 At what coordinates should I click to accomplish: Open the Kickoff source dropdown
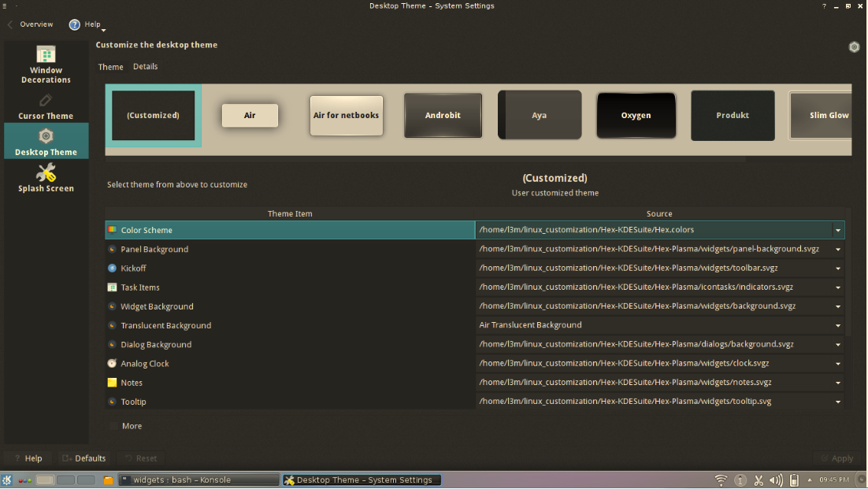point(838,269)
